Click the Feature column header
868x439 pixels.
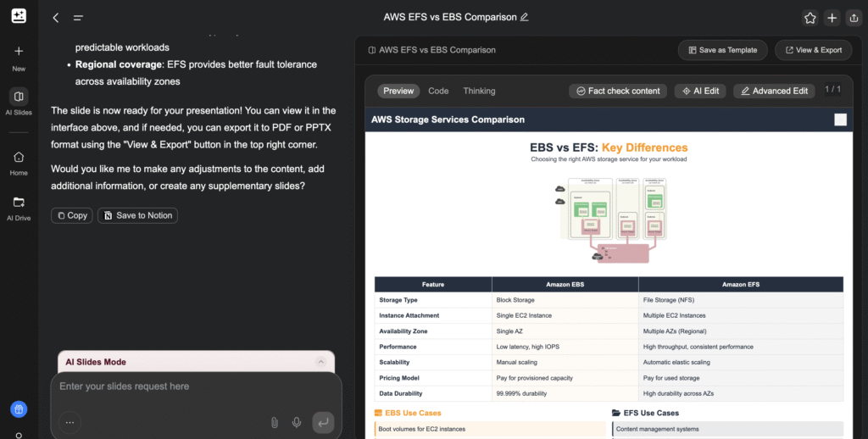[433, 285]
